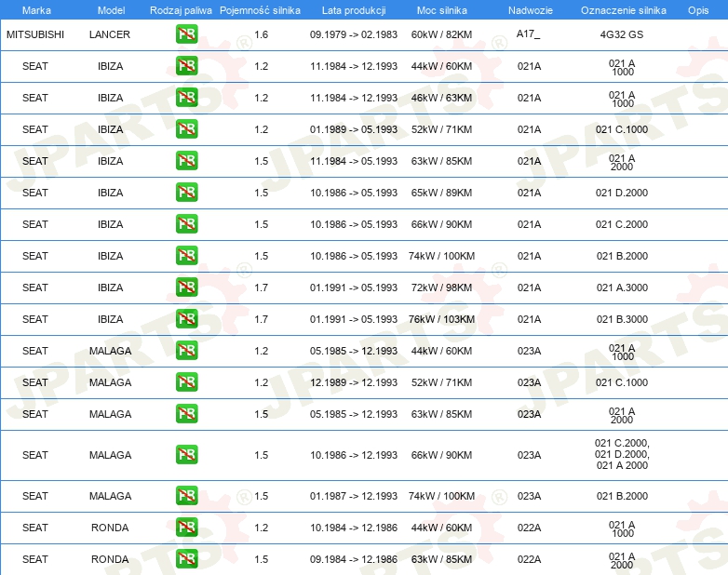Click the production dates 01.1989 -> 05.1993
The width and height of the screenshot is (728, 575).
click(x=354, y=129)
